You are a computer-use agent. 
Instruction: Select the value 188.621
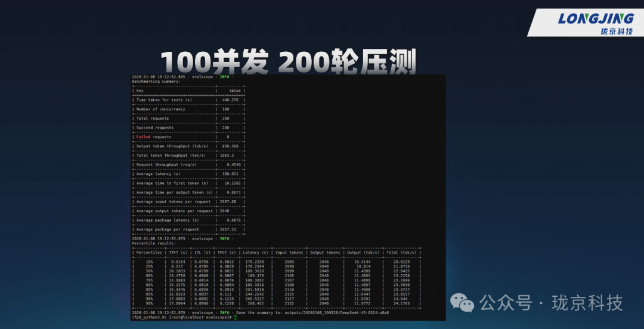[231, 174]
